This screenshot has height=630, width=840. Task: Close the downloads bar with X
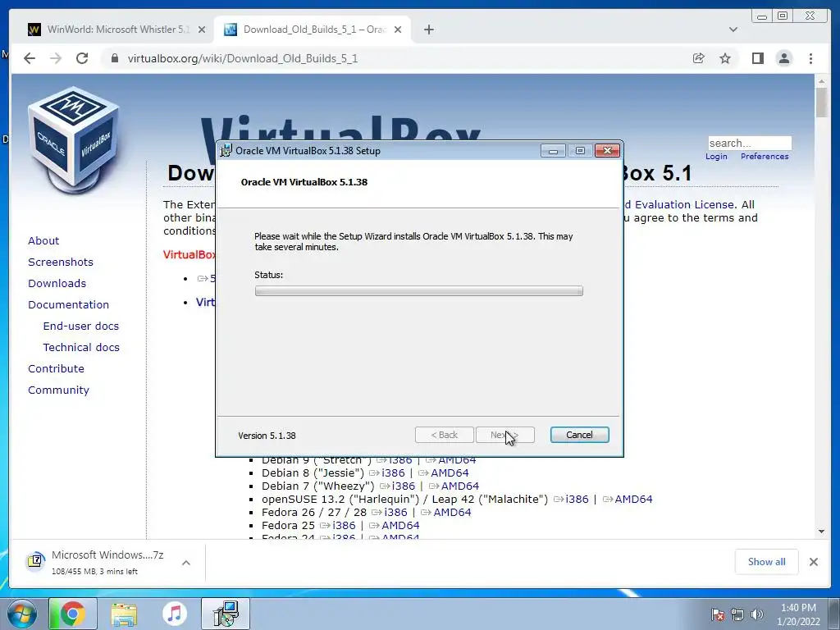pos(813,562)
